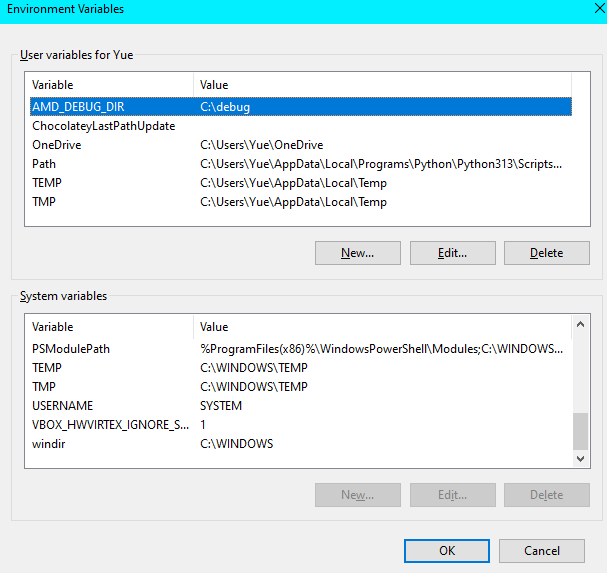607x573 pixels.
Task: Click the system variables scrollbar down arrow
Action: coord(581,458)
